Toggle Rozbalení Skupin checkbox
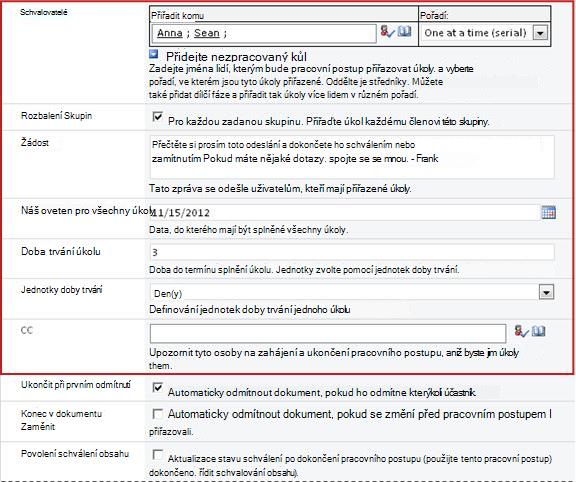 click(158, 117)
